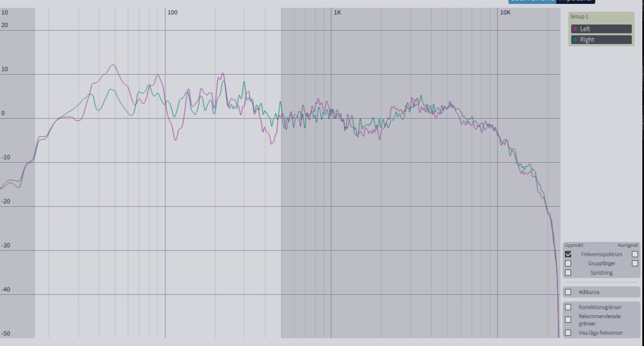Select the Left channel in Group 1

click(601, 29)
